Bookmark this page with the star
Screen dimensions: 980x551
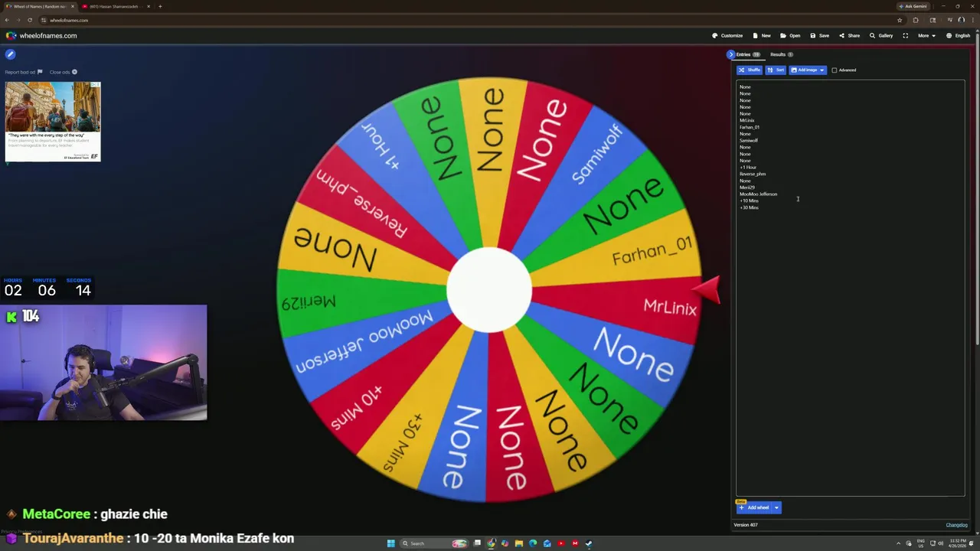(900, 20)
